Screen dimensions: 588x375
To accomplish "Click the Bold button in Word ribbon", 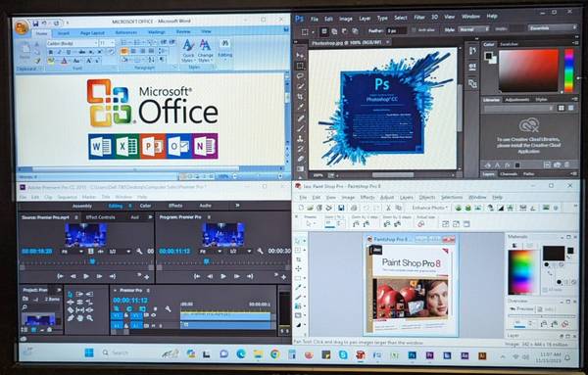I will pos(51,52).
